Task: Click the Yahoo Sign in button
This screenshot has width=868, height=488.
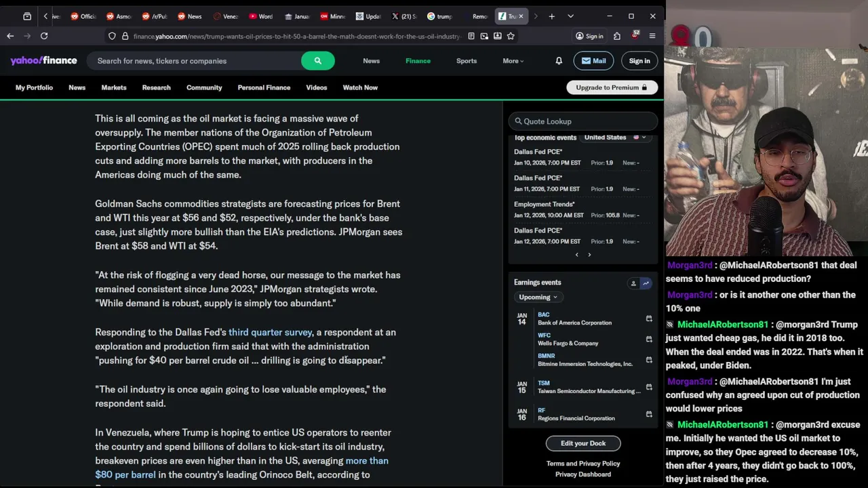Action: (x=639, y=61)
